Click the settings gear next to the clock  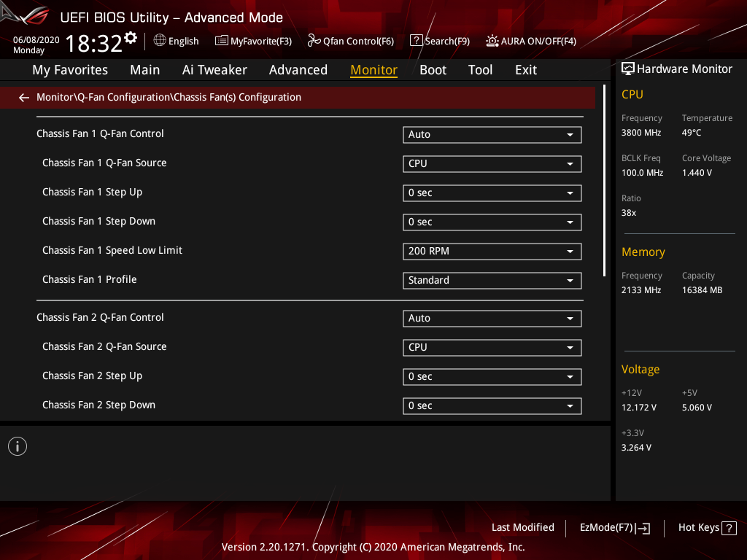131,38
